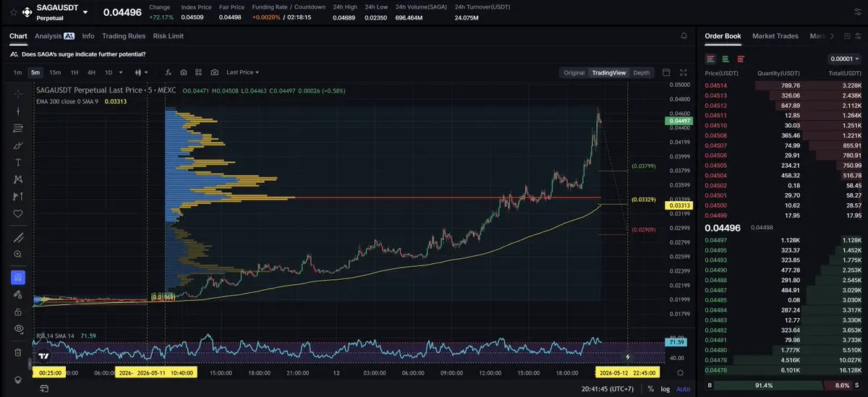The width and height of the screenshot is (868, 397).
Task: Open the Last Price source dropdown
Action: tap(242, 72)
